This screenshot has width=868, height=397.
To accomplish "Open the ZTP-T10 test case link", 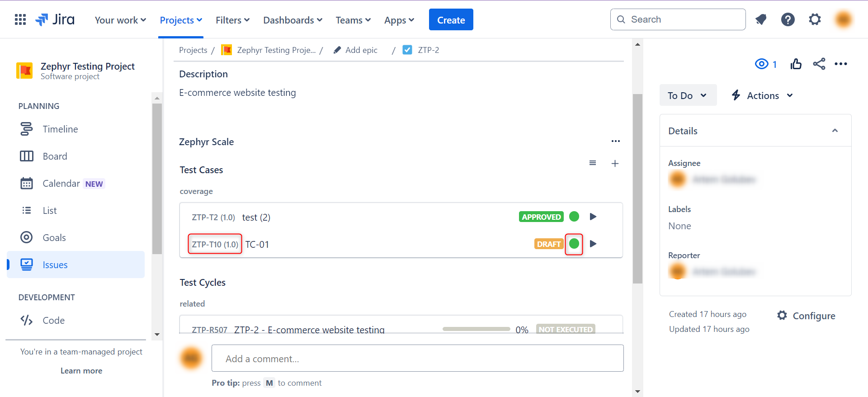I will click(x=215, y=245).
